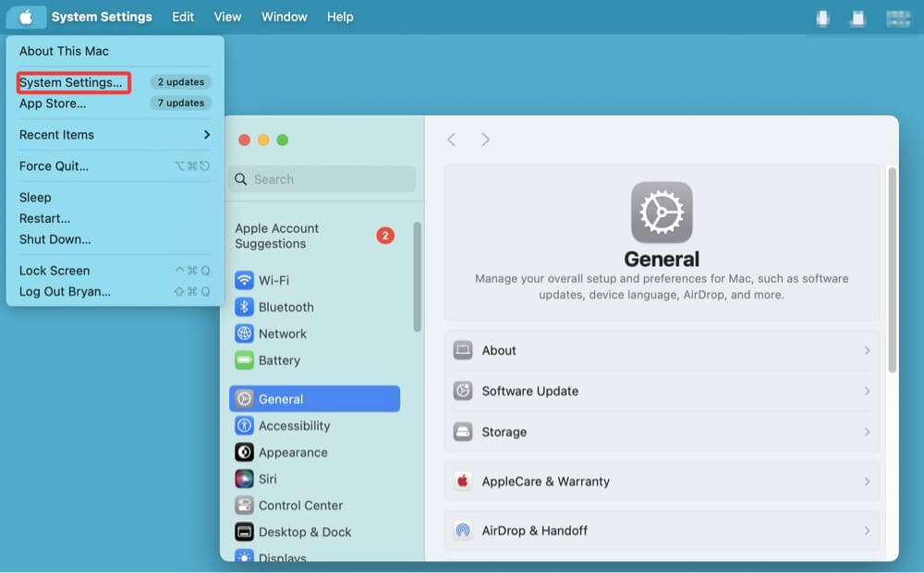The height and width of the screenshot is (573, 924).
Task: Click Recent Items to reveal its submenu
Action: pyautogui.click(x=56, y=134)
